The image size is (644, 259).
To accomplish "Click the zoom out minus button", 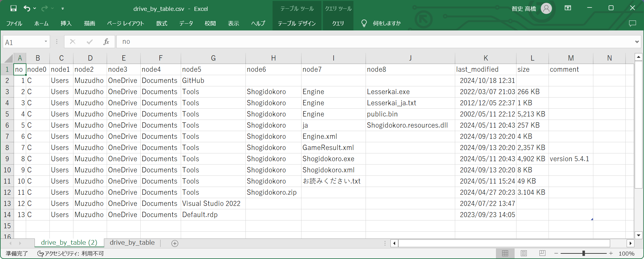I will pyautogui.click(x=556, y=253).
